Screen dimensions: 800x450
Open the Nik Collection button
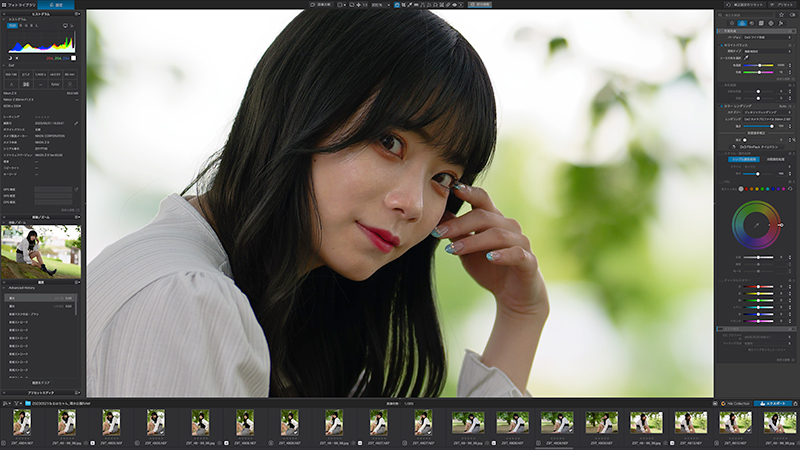click(735, 403)
